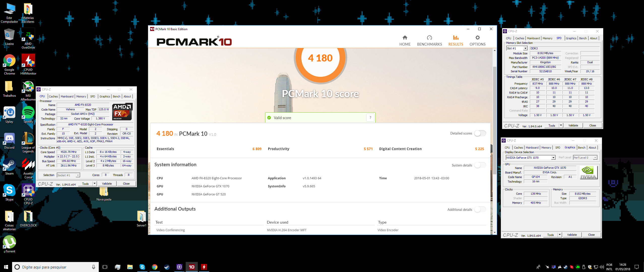Select the Server1 desktop icon
644x272 pixels.
pos(141,219)
